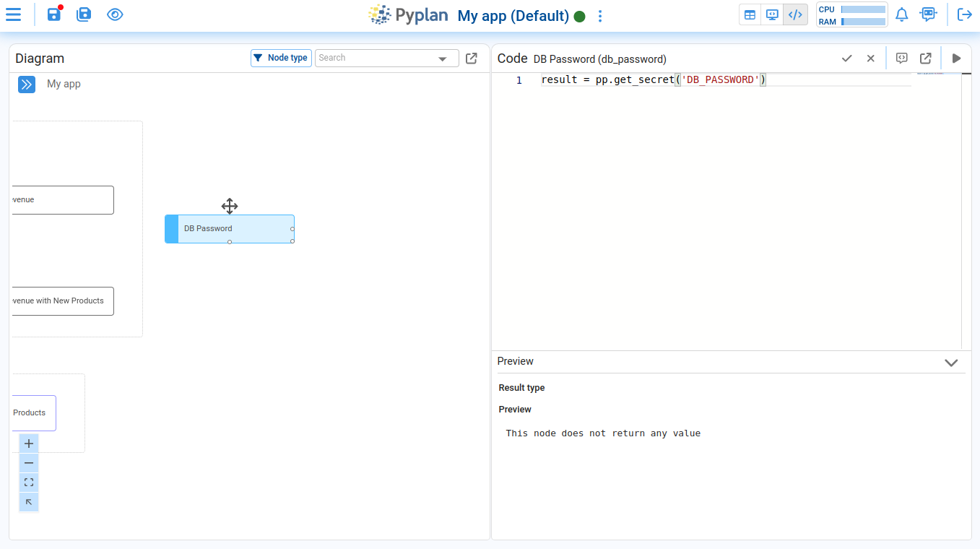This screenshot has width=980, height=549.
Task: Click the save icon with red dot
Action: pos(54,14)
